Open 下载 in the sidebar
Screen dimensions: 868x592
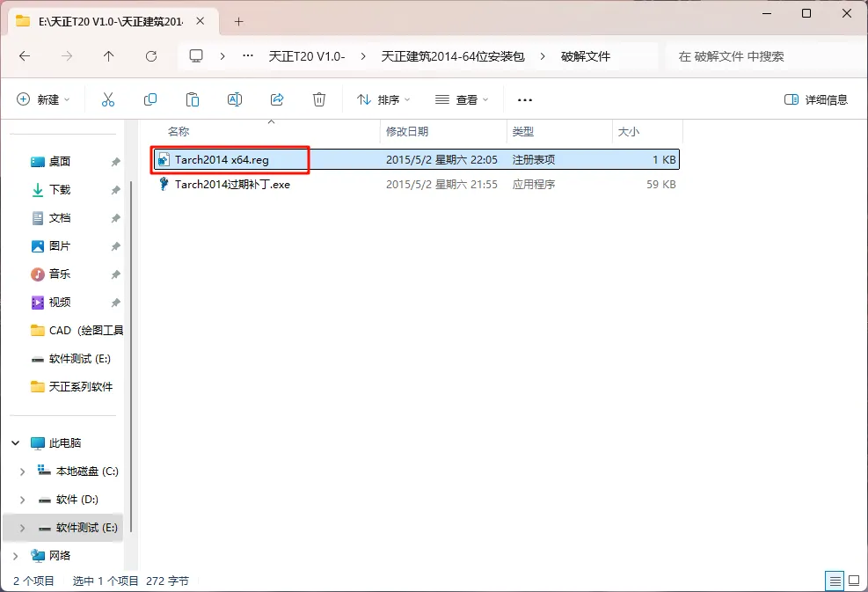60,189
